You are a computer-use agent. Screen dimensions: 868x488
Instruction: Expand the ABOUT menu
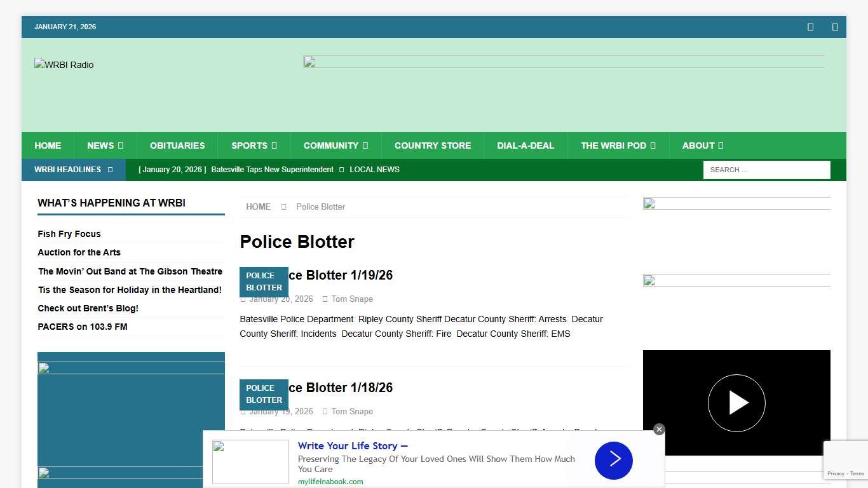(703, 146)
